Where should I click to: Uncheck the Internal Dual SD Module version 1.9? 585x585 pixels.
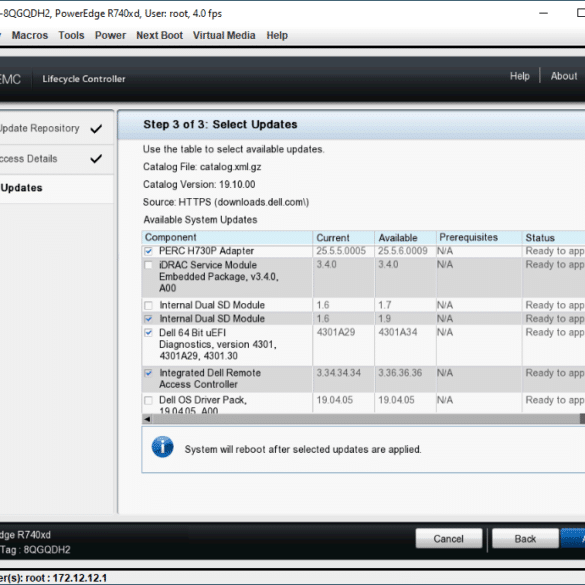[148, 319]
